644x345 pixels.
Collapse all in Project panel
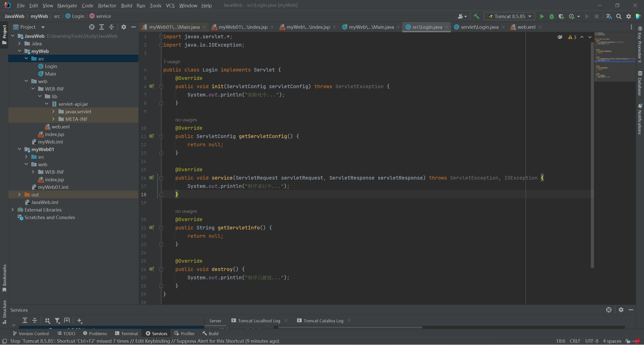coord(111,27)
